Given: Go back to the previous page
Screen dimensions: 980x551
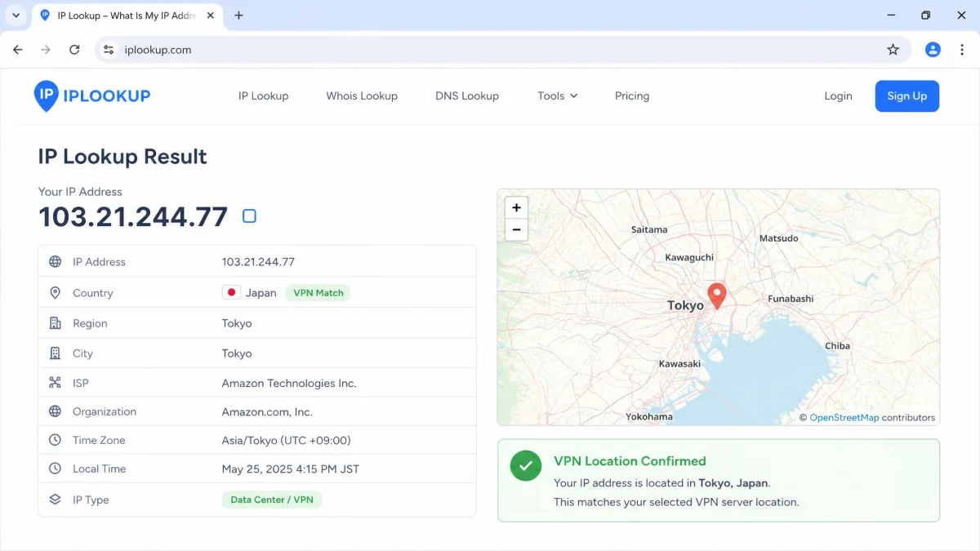Looking at the screenshot, I should [18, 50].
